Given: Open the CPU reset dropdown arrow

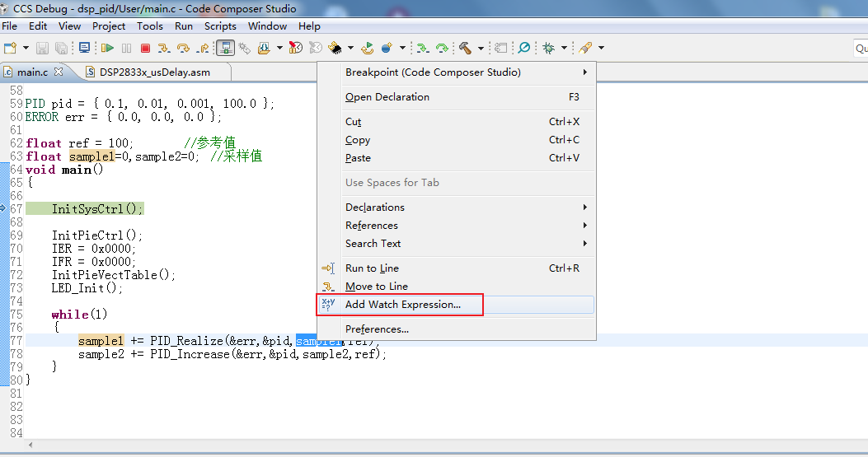Looking at the screenshot, I should [350, 48].
